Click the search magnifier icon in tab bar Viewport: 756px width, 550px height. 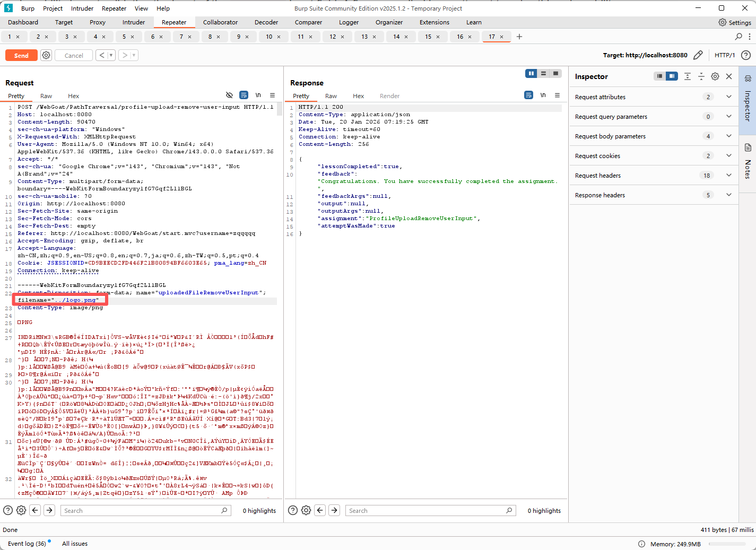(738, 37)
